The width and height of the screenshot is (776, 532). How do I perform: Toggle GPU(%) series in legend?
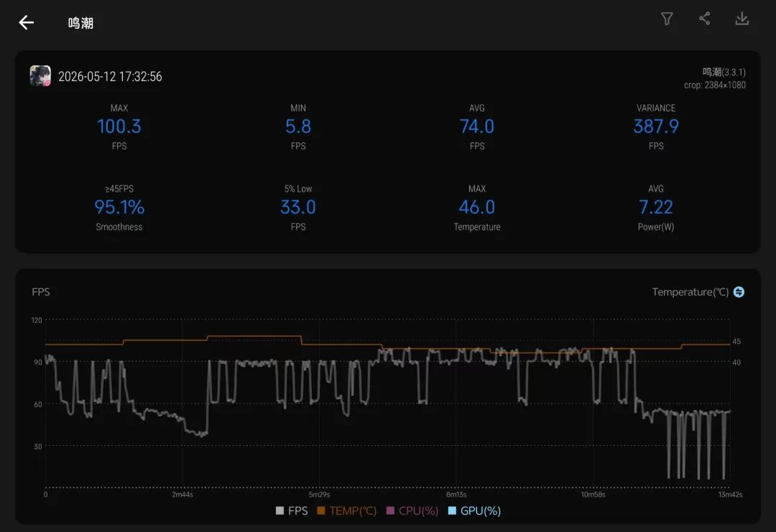pyautogui.click(x=474, y=510)
